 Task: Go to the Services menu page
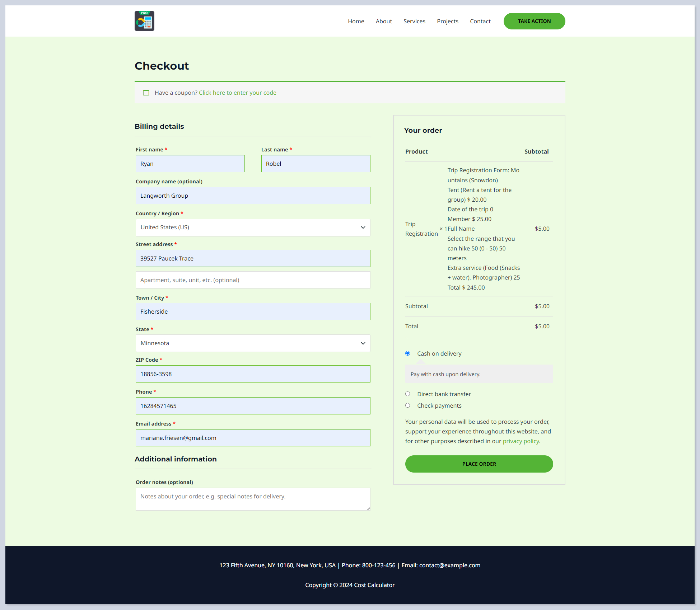pos(414,21)
